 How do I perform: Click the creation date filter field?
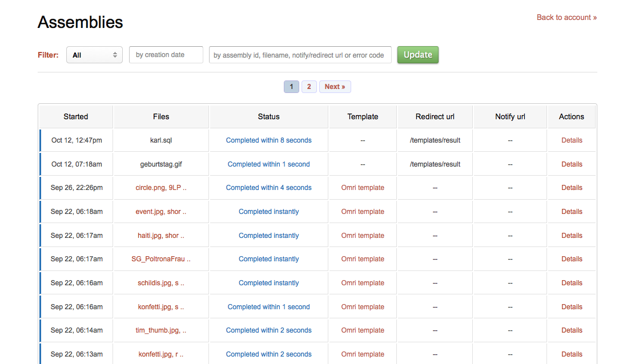(166, 55)
